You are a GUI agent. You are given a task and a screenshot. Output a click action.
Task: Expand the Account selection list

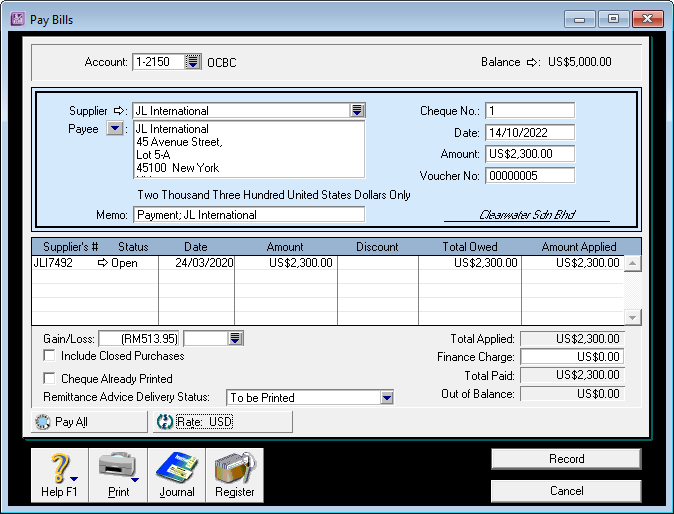(193, 62)
